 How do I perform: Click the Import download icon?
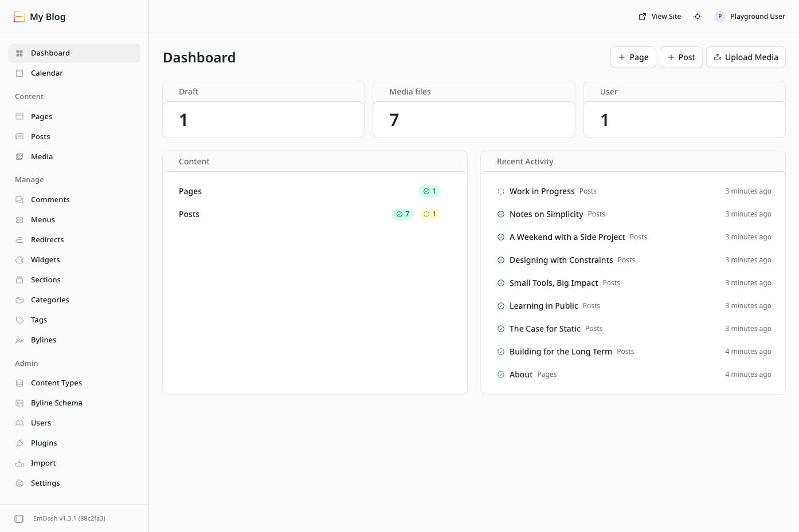19,463
